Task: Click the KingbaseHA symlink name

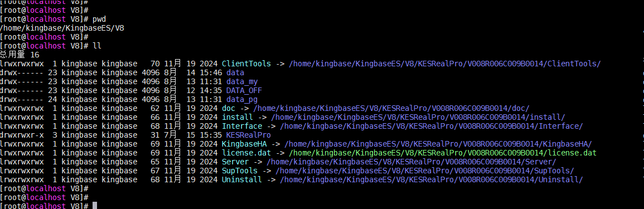Action: point(244,144)
